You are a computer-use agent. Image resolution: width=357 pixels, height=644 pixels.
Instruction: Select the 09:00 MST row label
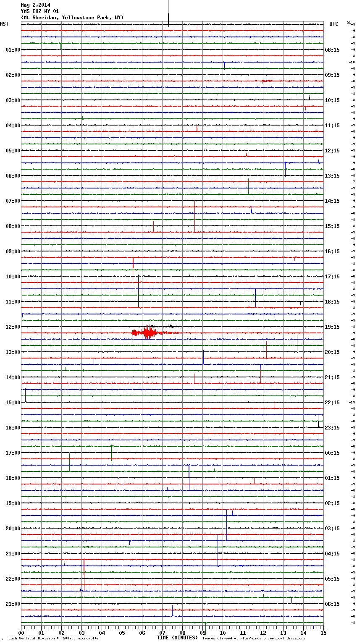click(13, 251)
